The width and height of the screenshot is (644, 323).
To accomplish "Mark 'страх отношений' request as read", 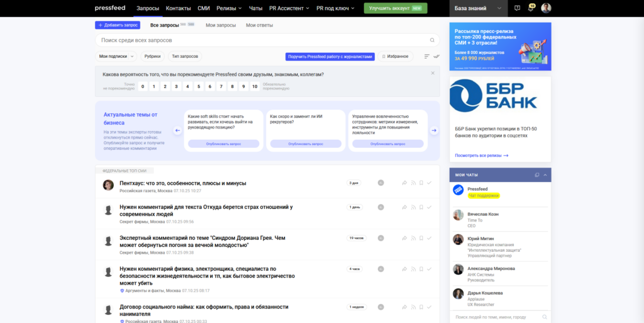I will (429, 207).
